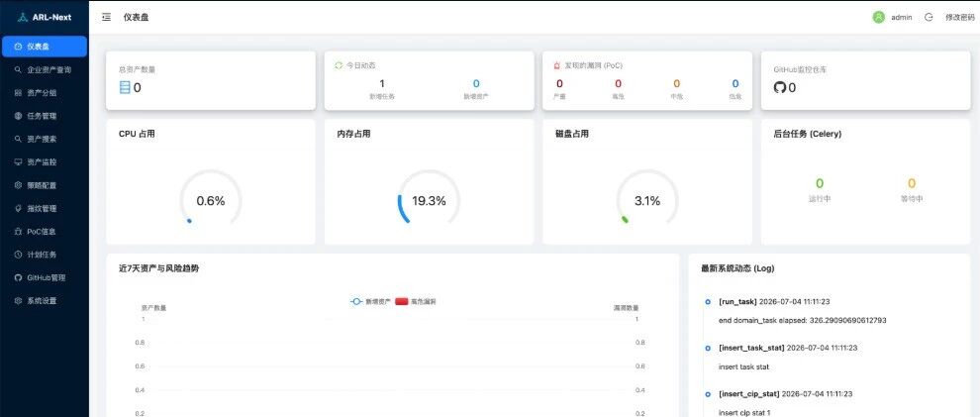The width and height of the screenshot is (980, 417).
Task: Click the 内存占用 19.3% gauge
Action: point(429,201)
